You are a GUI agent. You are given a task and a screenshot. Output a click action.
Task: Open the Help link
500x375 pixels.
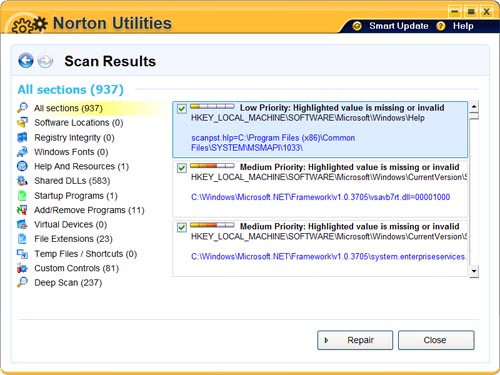coord(463,26)
